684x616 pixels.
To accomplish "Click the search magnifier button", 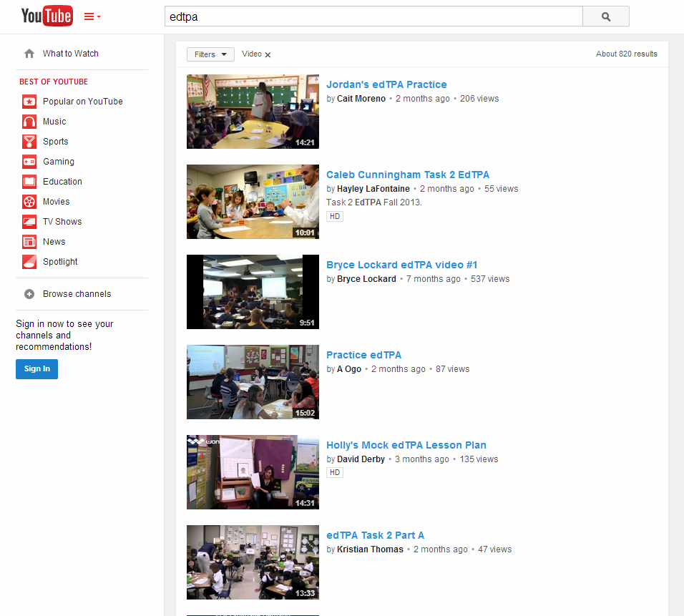I will pyautogui.click(x=606, y=16).
